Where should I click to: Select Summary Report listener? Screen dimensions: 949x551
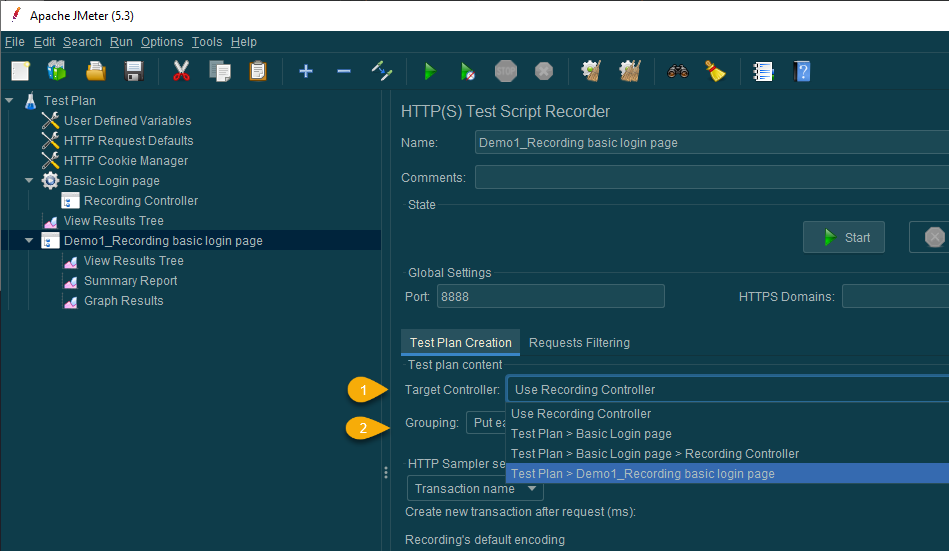pos(131,280)
